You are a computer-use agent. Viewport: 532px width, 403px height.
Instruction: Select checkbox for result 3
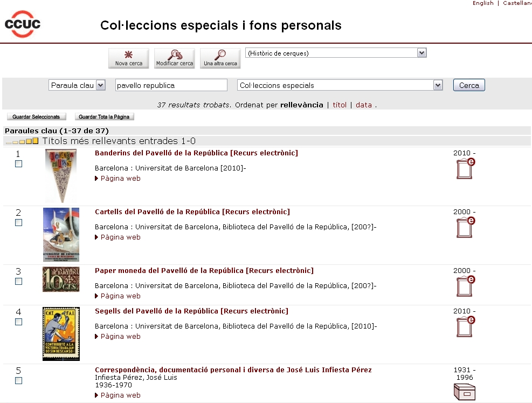18,282
